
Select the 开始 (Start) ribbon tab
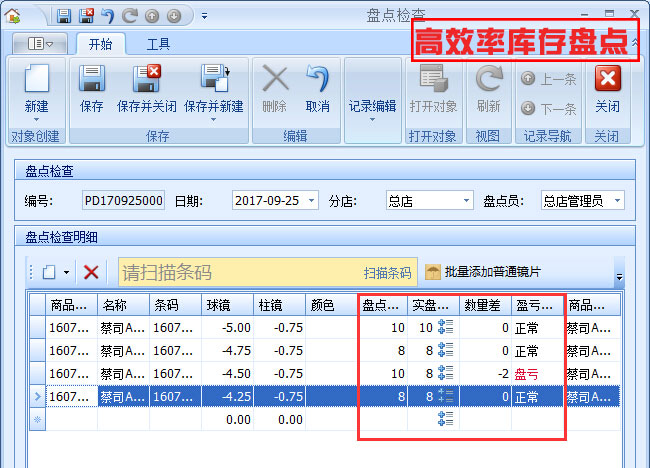[100, 44]
